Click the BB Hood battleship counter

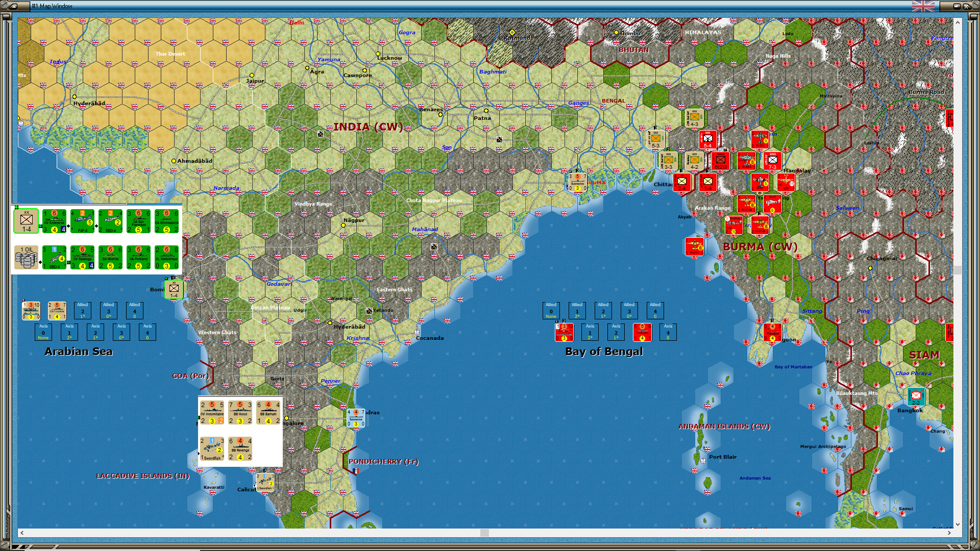(x=240, y=412)
